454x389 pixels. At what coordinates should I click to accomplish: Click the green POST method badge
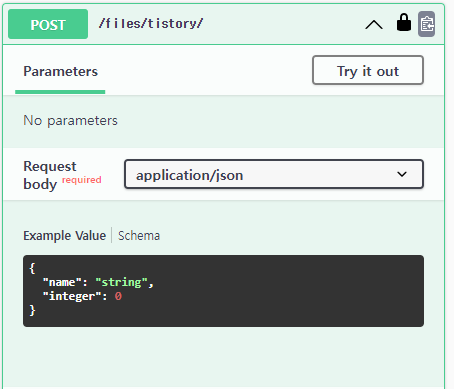[x=48, y=24]
